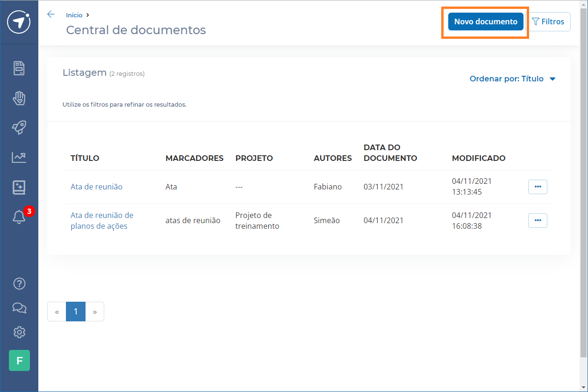The height and width of the screenshot is (392, 588).
Task: Go to the next page with »
Action: [95, 312]
